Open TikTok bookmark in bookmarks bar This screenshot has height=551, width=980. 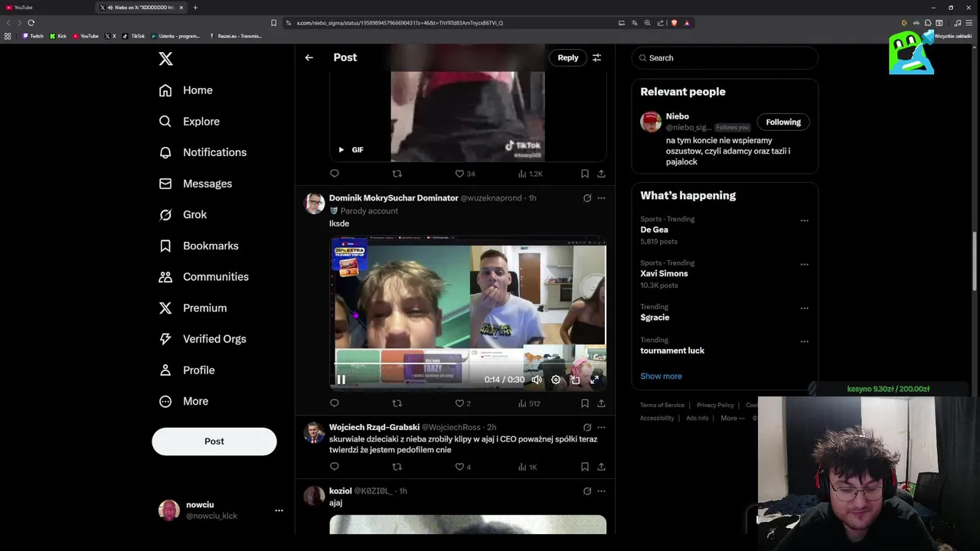tap(133, 36)
